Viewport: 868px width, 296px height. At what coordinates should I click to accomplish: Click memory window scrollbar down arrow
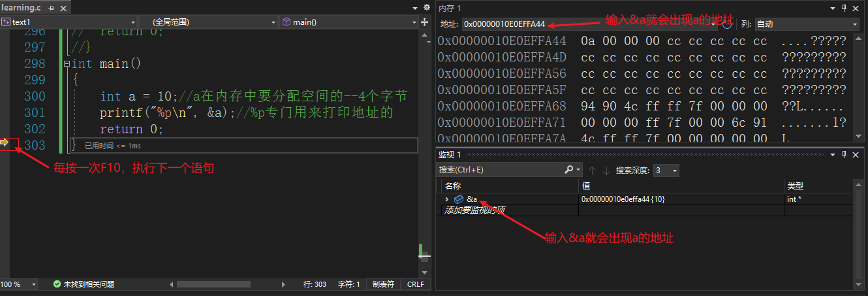click(859, 135)
